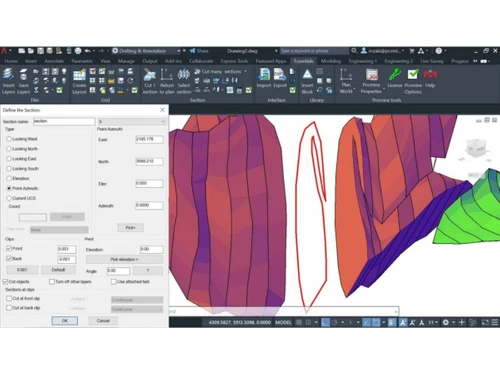Click the customization menu icon in status bar
500x375 pixels.
coord(495,322)
